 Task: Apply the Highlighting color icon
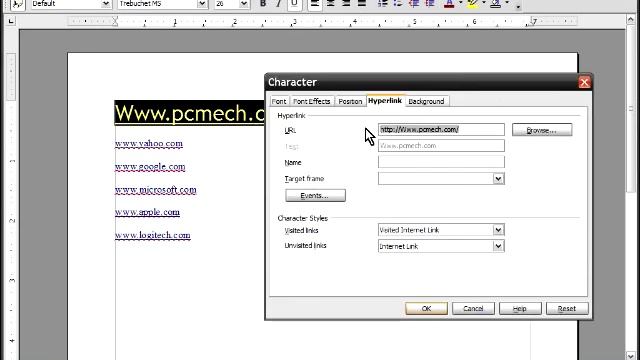[x=472, y=4]
